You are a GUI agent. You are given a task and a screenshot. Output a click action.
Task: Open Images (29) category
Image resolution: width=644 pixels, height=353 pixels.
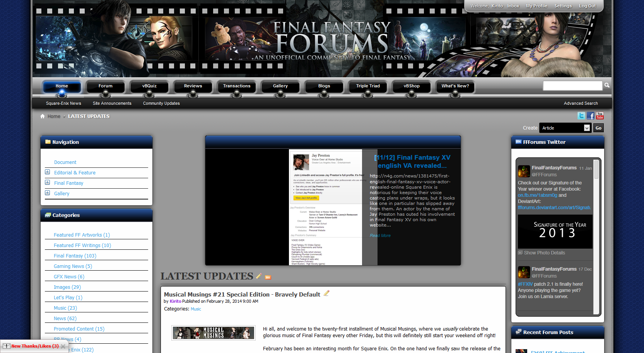point(67,287)
